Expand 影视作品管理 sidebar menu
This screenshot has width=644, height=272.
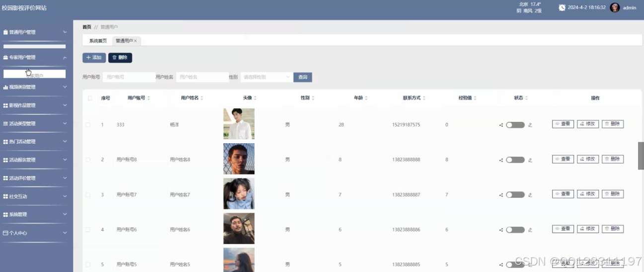(x=35, y=105)
